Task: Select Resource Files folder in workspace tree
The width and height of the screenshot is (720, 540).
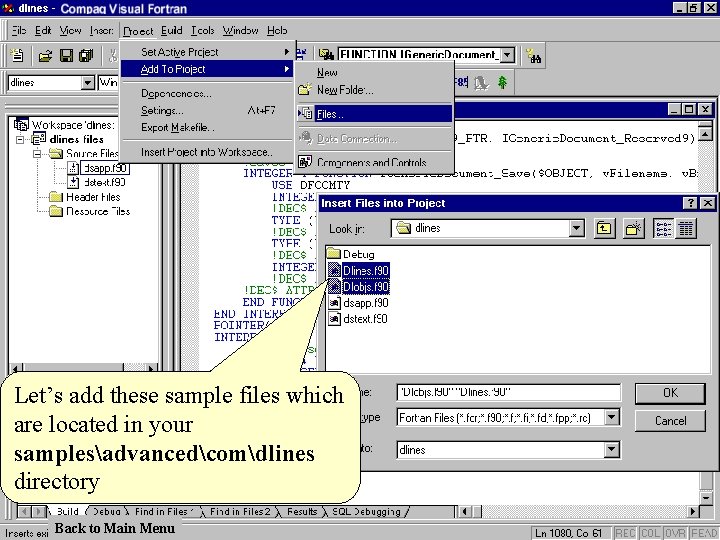Action: (x=98, y=211)
